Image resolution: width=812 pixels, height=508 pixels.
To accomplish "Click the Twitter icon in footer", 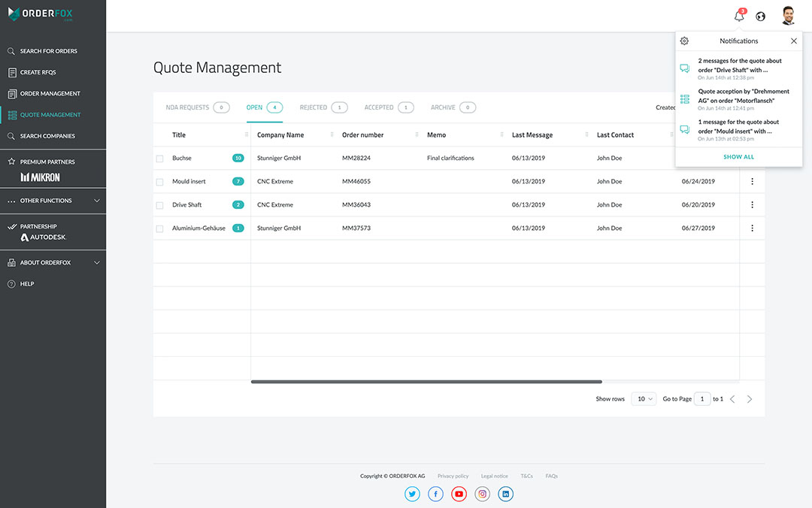I will click(x=412, y=494).
